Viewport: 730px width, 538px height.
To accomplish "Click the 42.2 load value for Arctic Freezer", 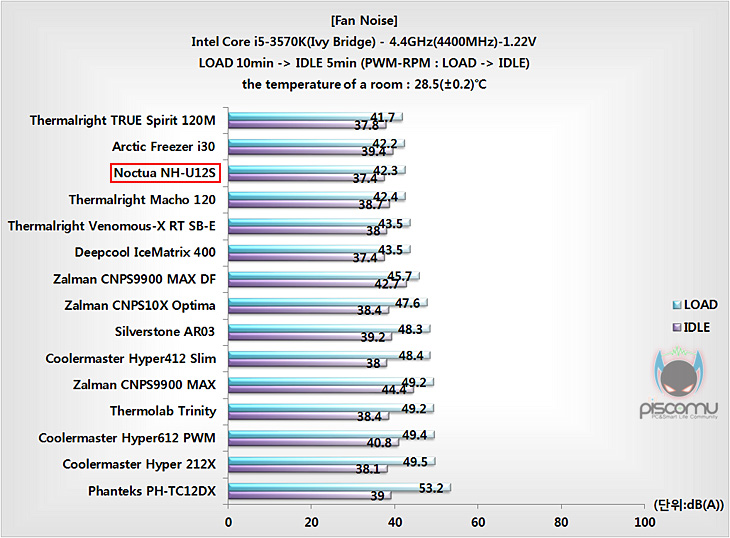I will pyautogui.click(x=385, y=144).
